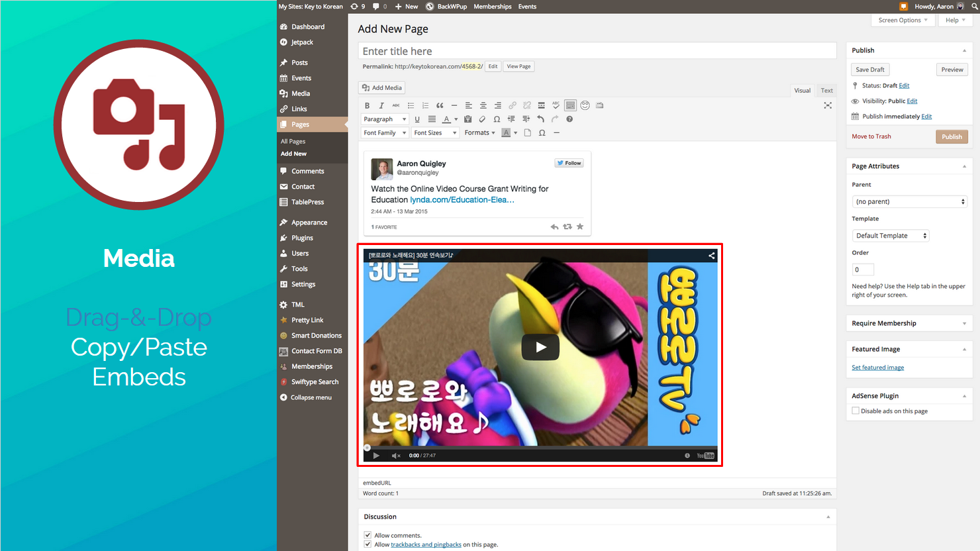Uncheck Allow comments checkbox
This screenshot has width=980, height=551.
[x=367, y=535]
